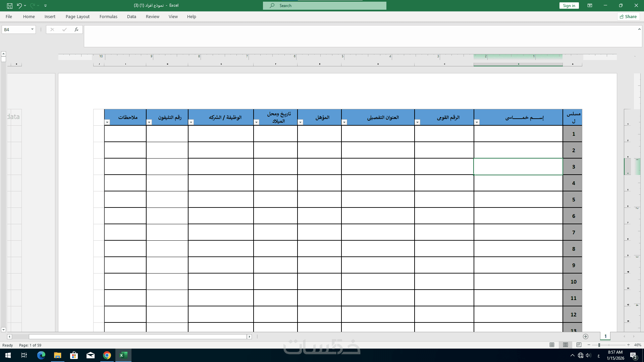Open Chrome from the taskbar
The width and height of the screenshot is (644, 362).
click(107, 355)
